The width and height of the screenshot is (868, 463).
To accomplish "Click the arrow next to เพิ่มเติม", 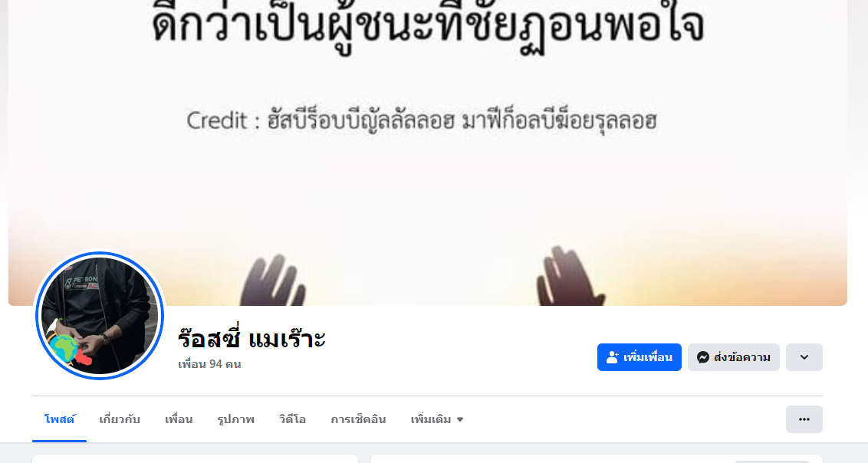I will [x=459, y=420].
